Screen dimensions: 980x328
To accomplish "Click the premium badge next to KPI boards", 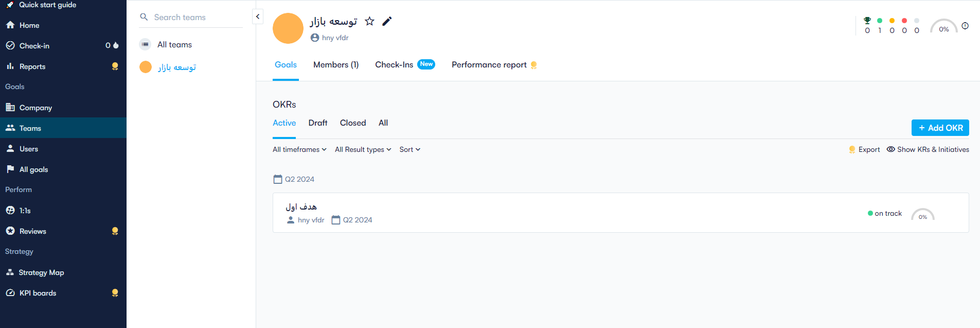I will 115,293.
